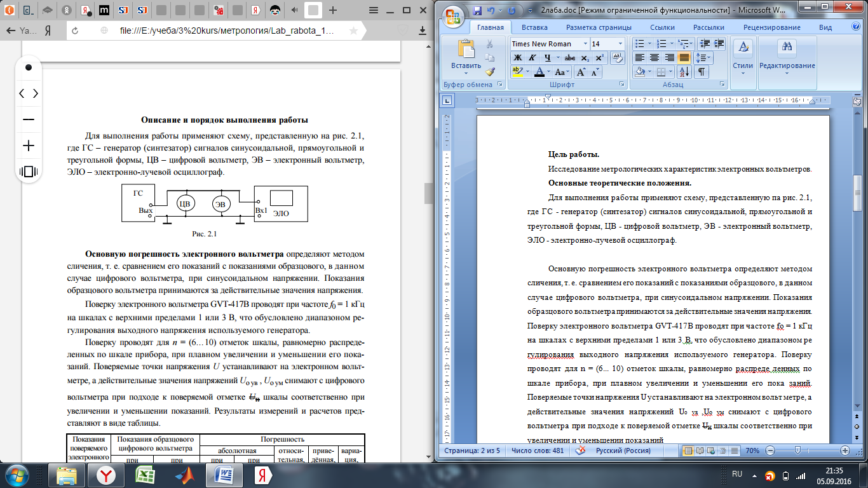Open Разметка страницы ribbon tab

(599, 27)
